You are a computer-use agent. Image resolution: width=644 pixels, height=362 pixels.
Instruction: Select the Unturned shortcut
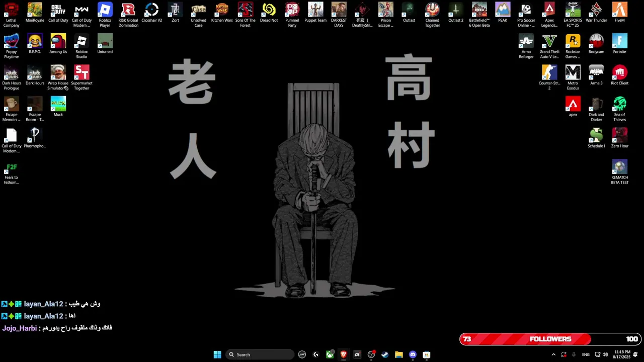[x=105, y=44]
